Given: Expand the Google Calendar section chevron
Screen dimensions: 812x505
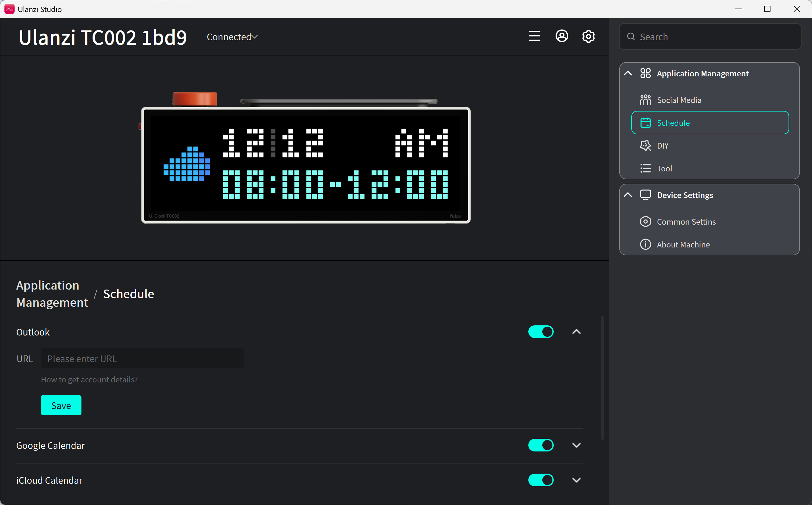Looking at the screenshot, I should point(577,445).
